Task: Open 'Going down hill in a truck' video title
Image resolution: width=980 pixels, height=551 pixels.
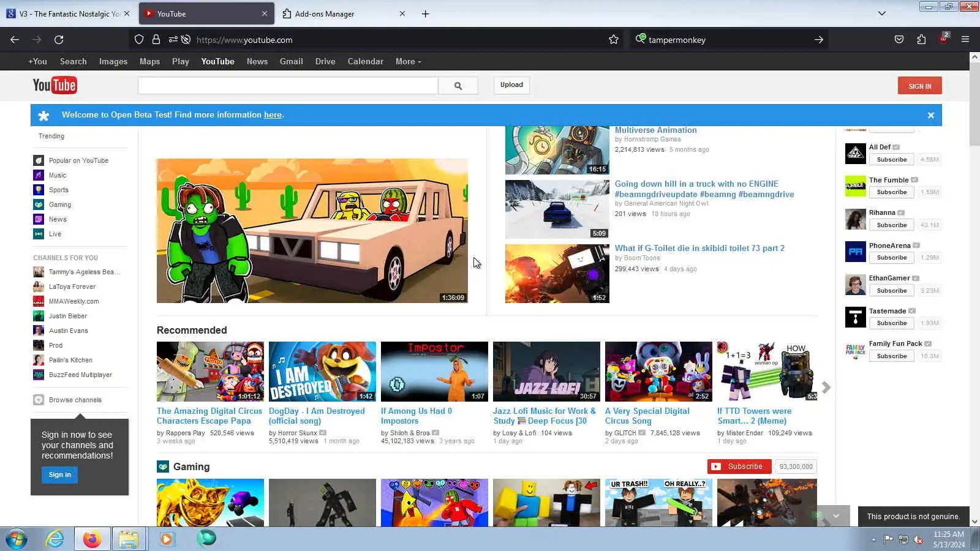Action: (704, 189)
